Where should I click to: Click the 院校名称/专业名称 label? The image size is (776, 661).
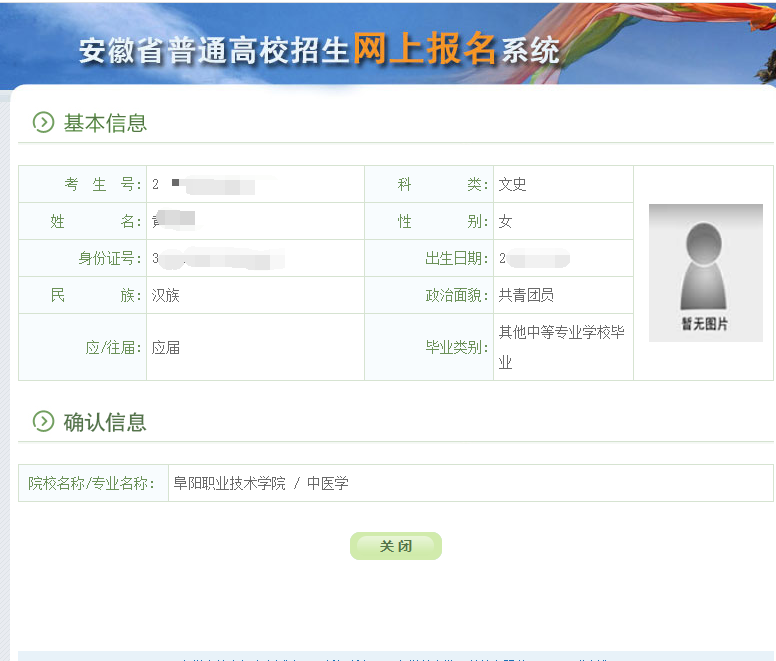click(x=92, y=483)
